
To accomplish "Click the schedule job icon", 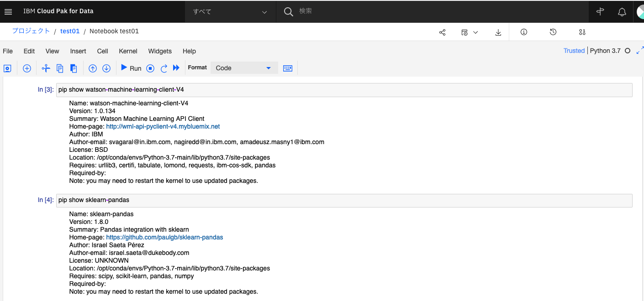I will pos(465,32).
